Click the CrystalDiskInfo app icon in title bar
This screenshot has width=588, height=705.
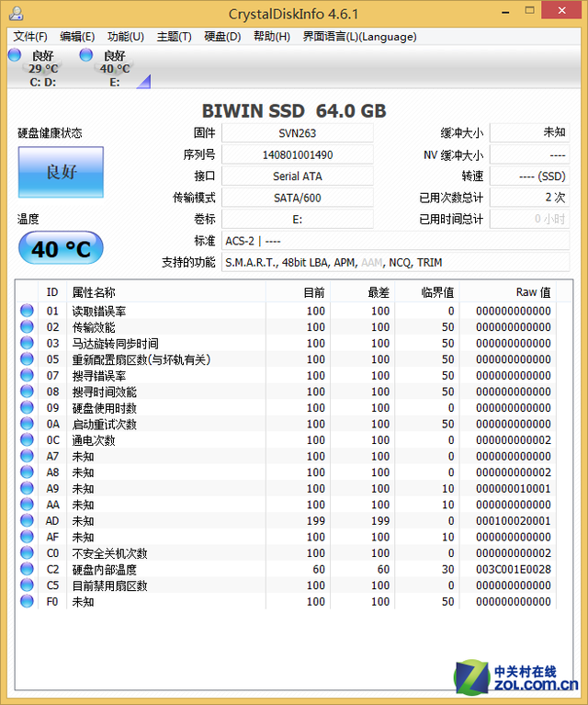click(16, 14)
